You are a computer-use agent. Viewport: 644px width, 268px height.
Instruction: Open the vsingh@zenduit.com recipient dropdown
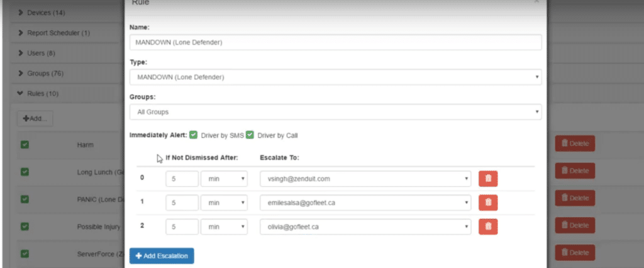tap(365, 179)
